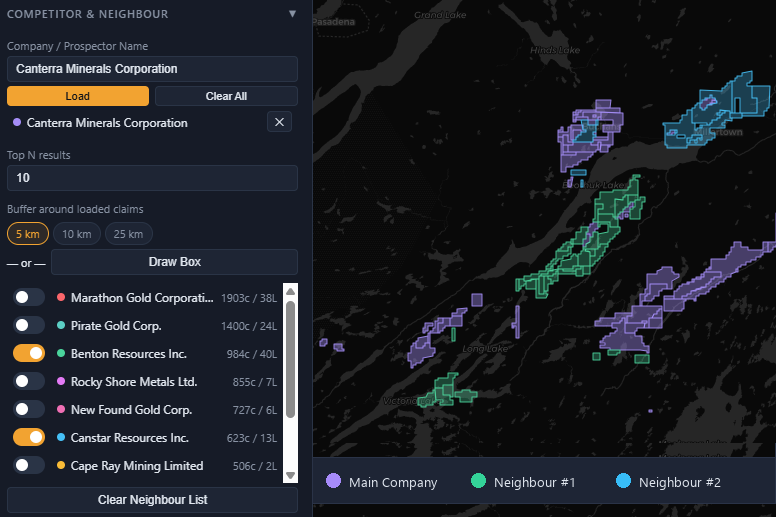The width and height of the screenshot is (776, 517).
Task: Click the Company / Prospector Name input field
Action: (x=152, y=69)
